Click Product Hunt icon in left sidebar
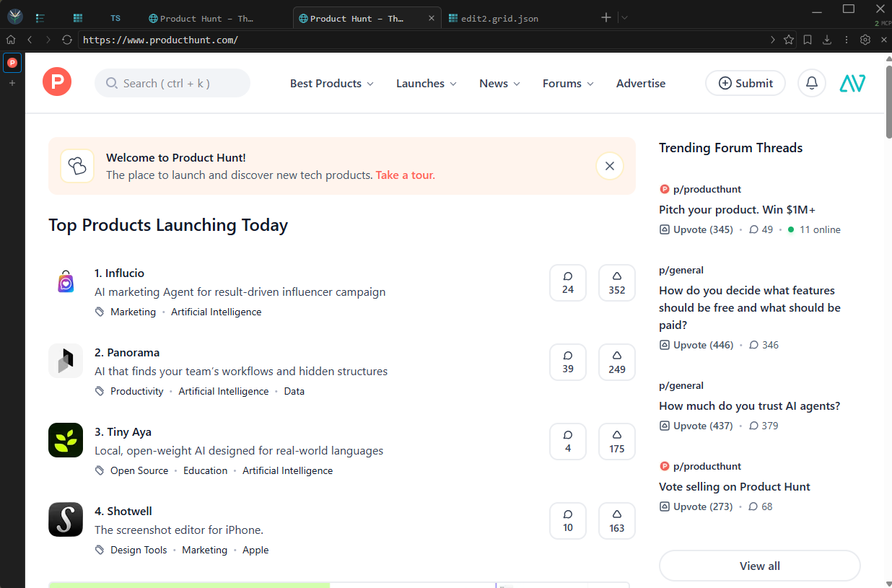Screen dimensions: 892x588 pyautogui.click(x=12, y=63)
